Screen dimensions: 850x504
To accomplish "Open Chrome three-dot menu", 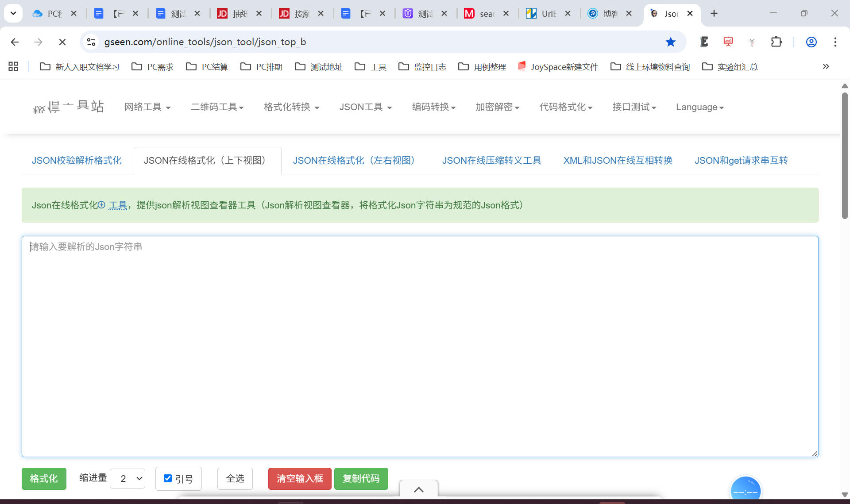I will 835,42.
